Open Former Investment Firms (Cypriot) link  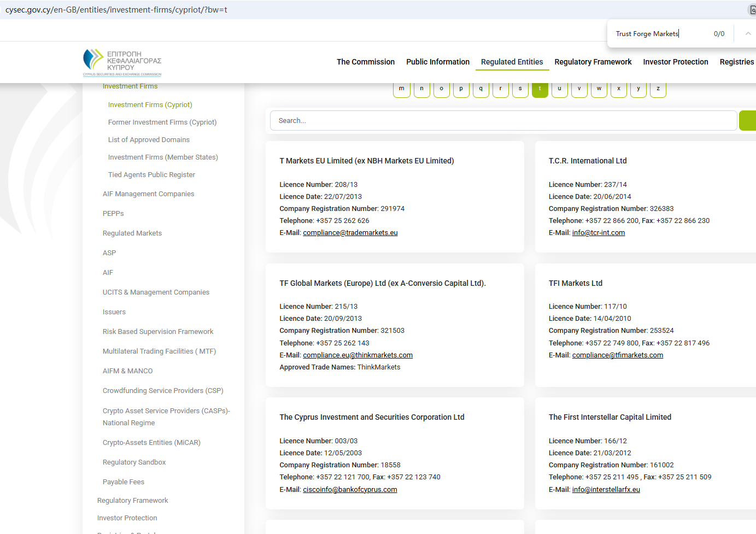point(162,122)
